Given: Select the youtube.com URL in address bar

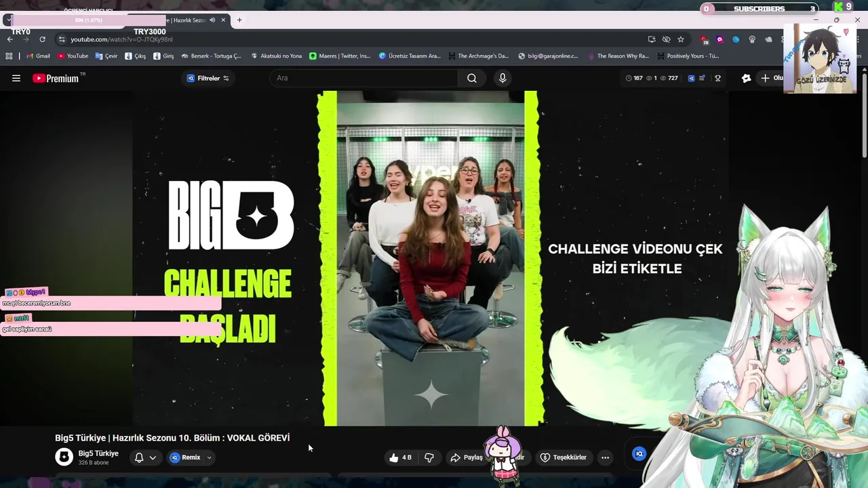Looking at the screenshot, I should point(121,39).
